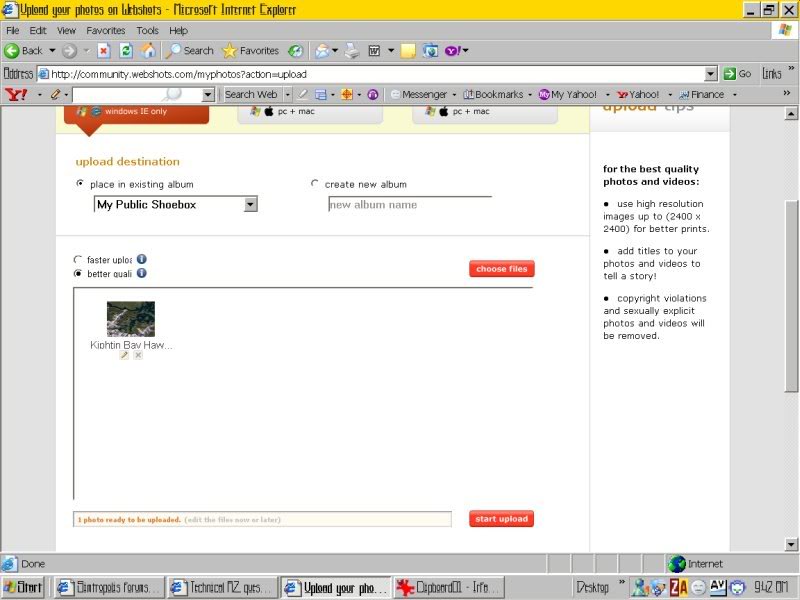Open the Favorites menu

point(105,31)
